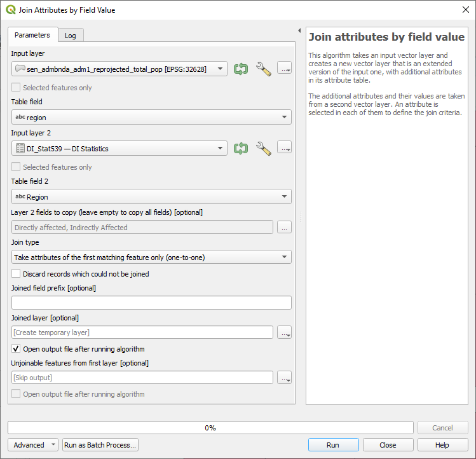Screen dimensions: 476x459
Task: Click ellipsis button for Unjoinable features output
Action: click(284, 378)
